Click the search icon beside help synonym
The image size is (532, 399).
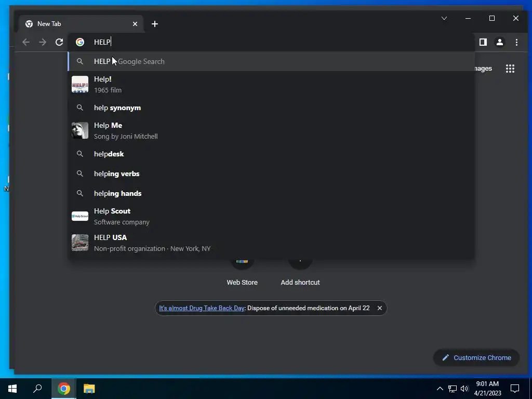pyautogui.click(x=80, y=108)
